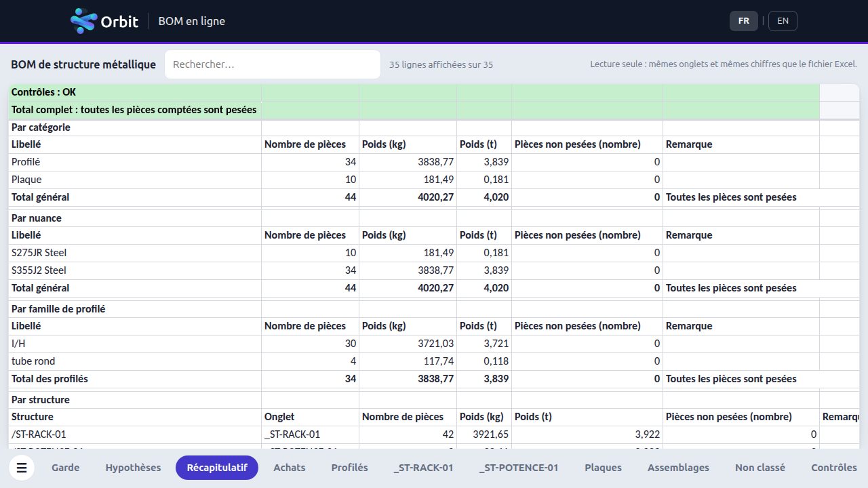Open the Hypothèses tab
This screenshot has height=488, width=868.
click(x=133, y=468)
